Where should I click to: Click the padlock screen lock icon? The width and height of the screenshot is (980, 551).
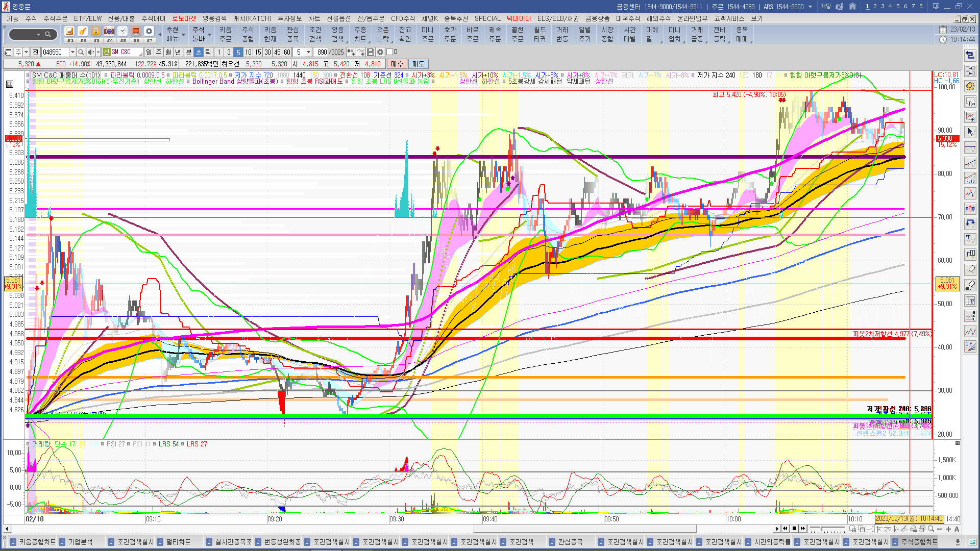coord(96,32)
